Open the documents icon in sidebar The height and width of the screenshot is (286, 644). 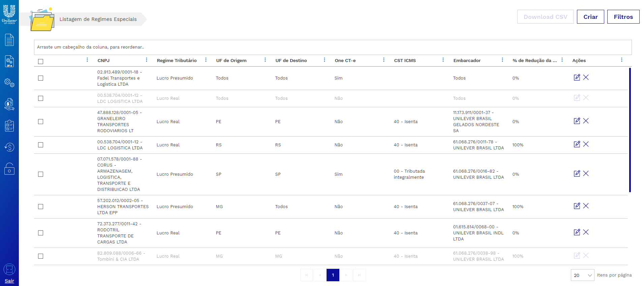click(x=9, y=40)
